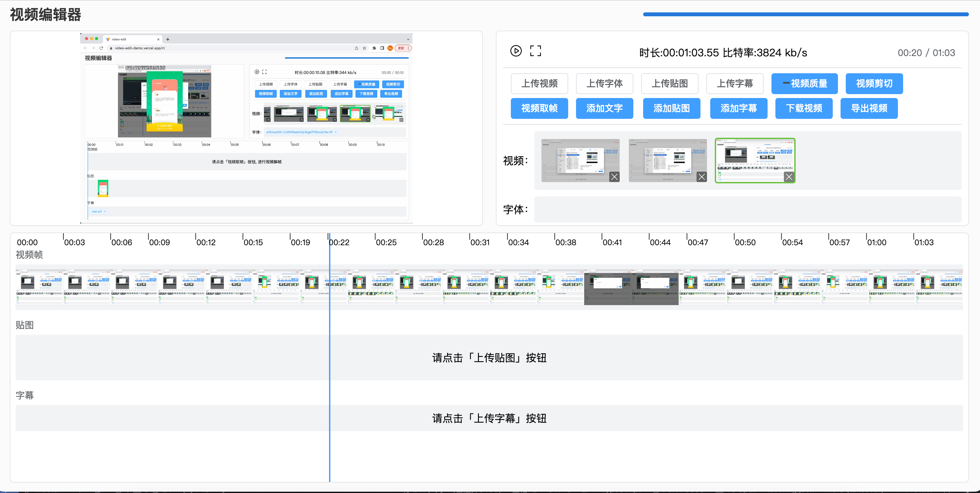This screenshot has width=980, height=493.
Task: Click the 导出视频 export button
Action: click(x=869, y=108)
